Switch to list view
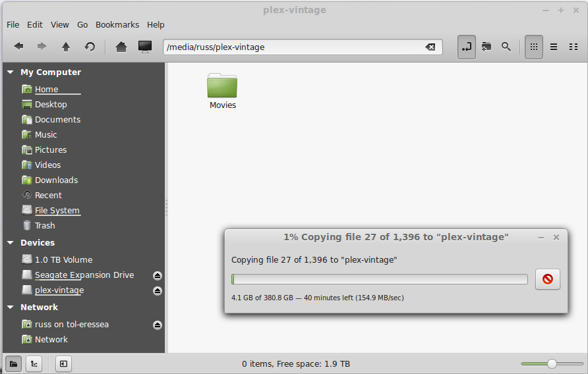588x374 pixels. click(554, 47)
